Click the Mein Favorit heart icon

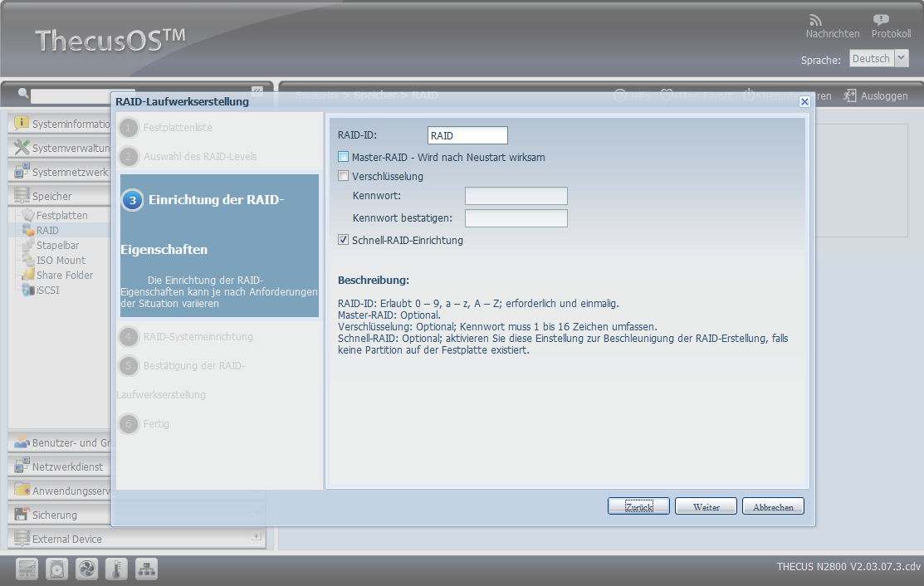[667, 95]
